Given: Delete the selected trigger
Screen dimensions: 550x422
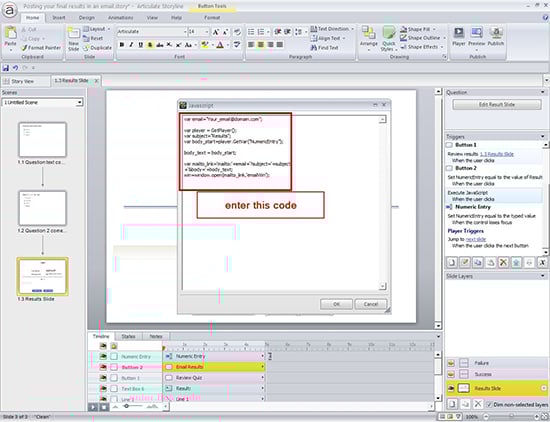Looking at the screenshot, I should tap(503, 262).
